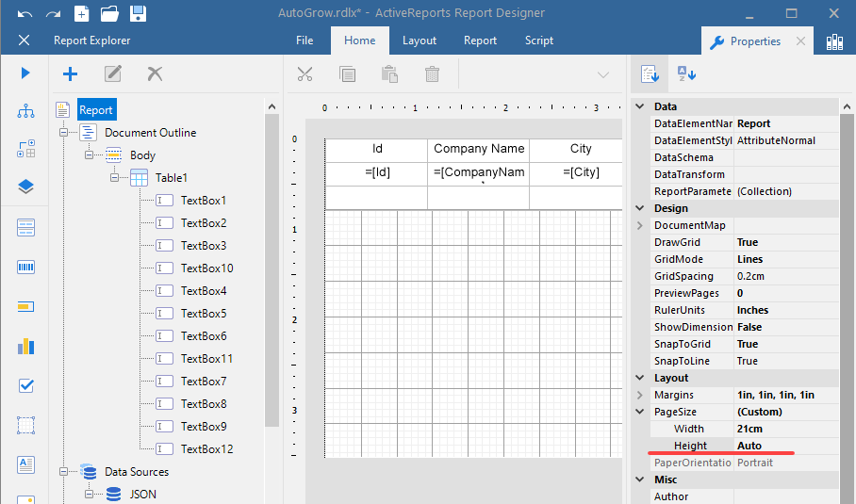
Task: Click the Copy icon in Home toolbar
Action: pyautogui.click(x=347, y=74)
